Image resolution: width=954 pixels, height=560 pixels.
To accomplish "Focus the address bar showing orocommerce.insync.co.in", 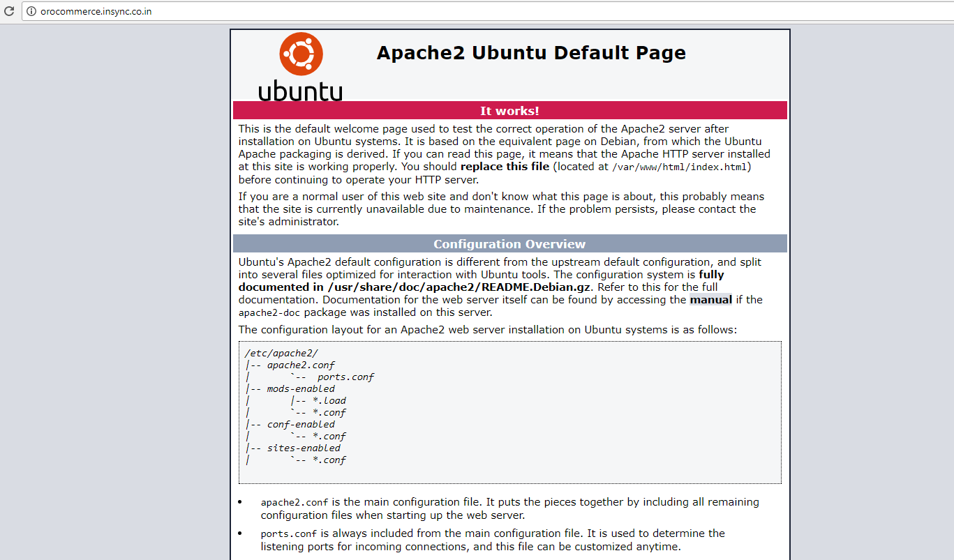I will click(x=487, y=12).
